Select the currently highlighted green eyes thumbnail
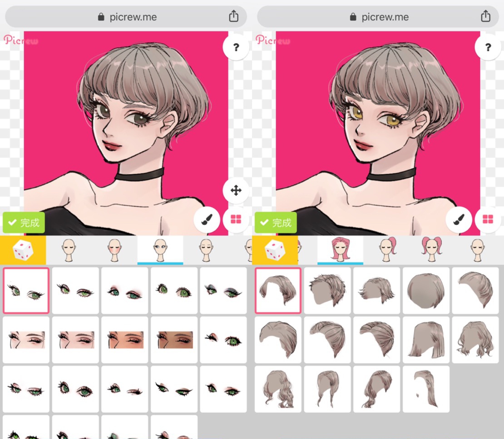 [26, 290]
